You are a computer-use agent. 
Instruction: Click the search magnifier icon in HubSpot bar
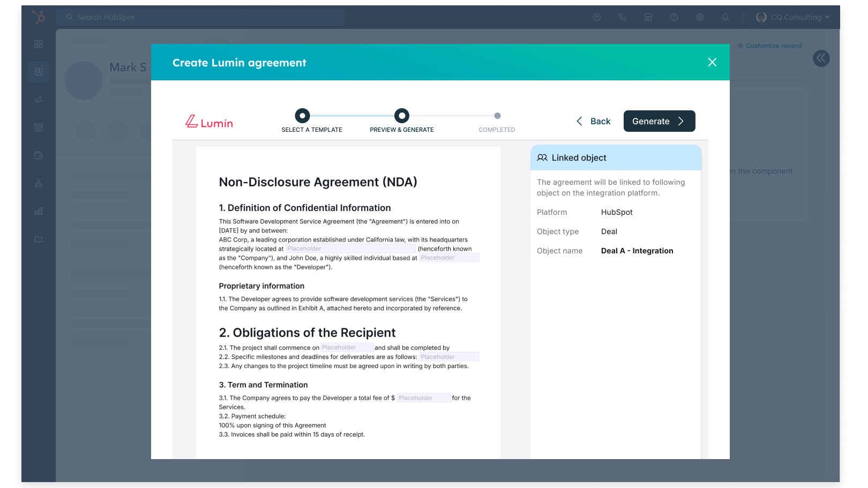70,17
